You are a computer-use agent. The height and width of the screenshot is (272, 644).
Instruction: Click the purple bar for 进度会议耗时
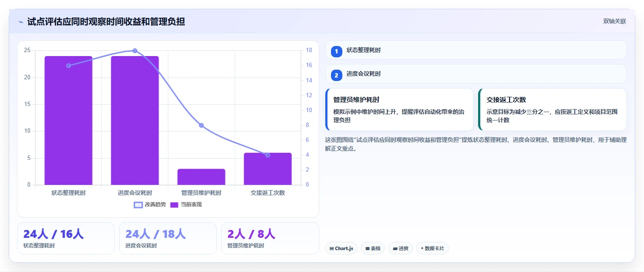click(x=135, y=120)
